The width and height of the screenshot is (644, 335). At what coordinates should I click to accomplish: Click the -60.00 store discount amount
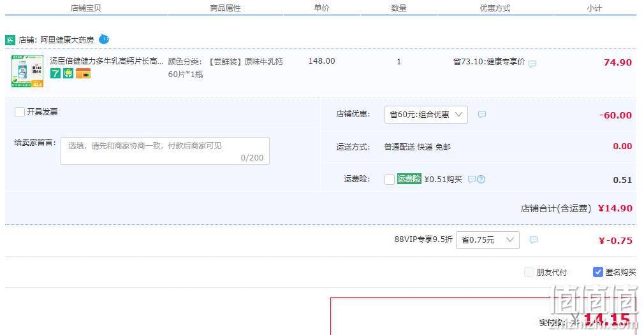615,115
